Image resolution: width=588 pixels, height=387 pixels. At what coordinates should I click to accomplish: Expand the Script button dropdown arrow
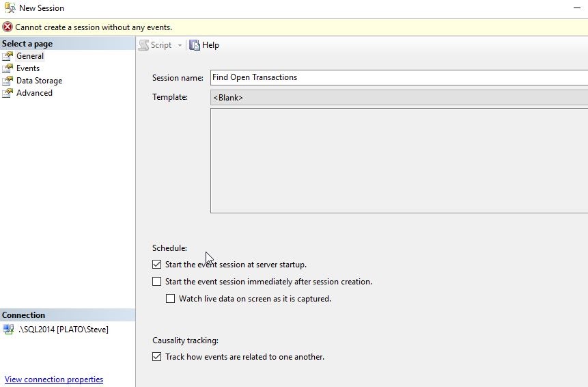click(180, 46)
